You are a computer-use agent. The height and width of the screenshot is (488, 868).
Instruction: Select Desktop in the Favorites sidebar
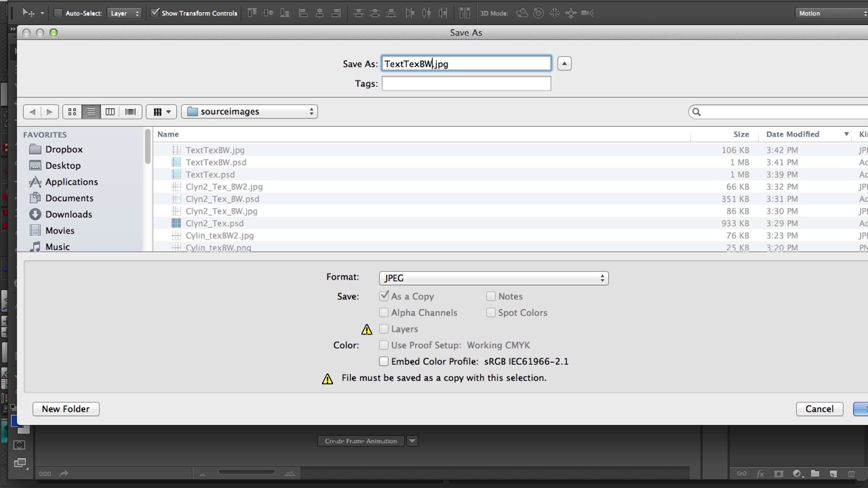pos(63,166)
